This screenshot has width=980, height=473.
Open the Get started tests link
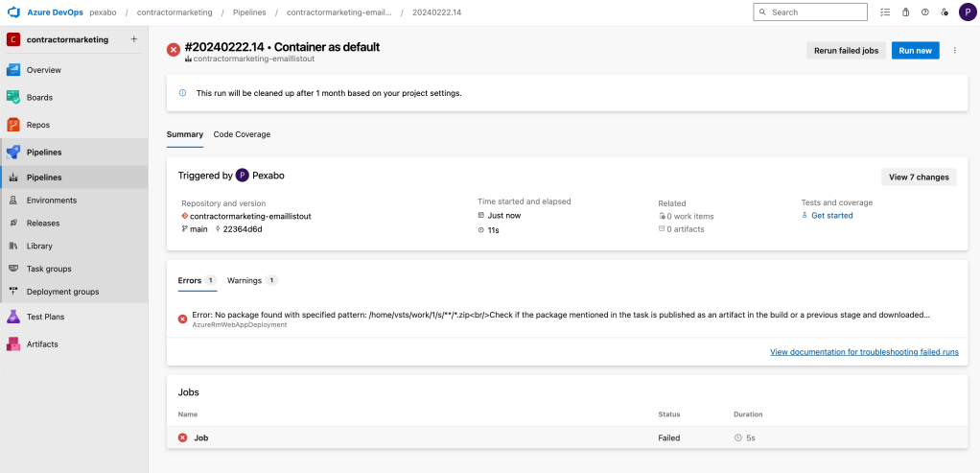click(x=832, y=215)
